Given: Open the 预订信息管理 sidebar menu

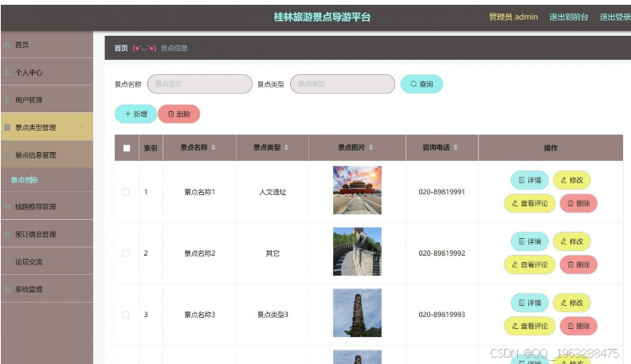Looking at the screenshot, I should click(x=47, y=233).
